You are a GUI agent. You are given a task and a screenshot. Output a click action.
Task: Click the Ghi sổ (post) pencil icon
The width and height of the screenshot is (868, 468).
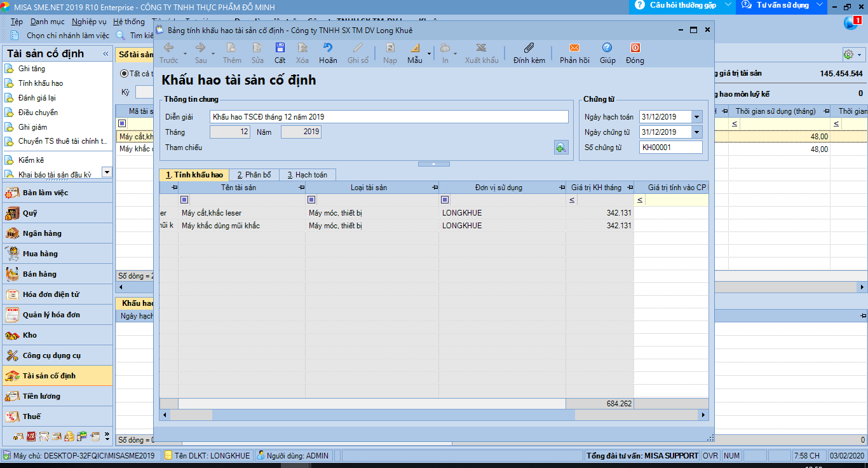tap(358, 48)
